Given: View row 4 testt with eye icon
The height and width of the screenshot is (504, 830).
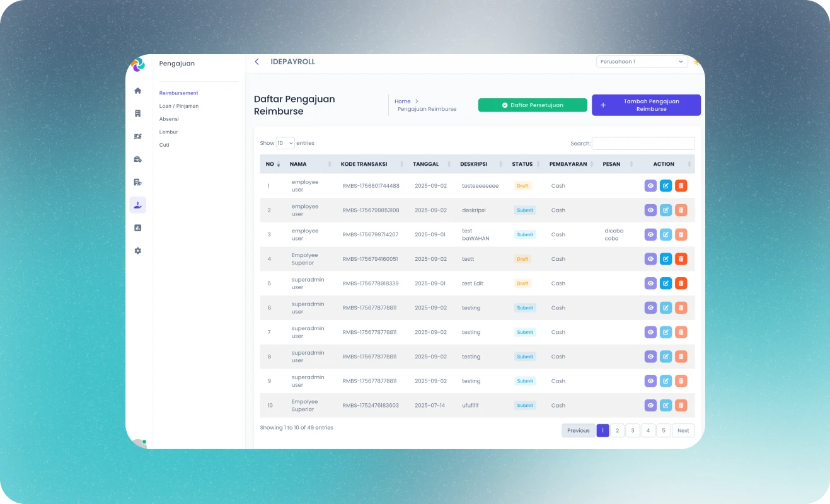Looking at the screenshot, I should click(650, 259).
